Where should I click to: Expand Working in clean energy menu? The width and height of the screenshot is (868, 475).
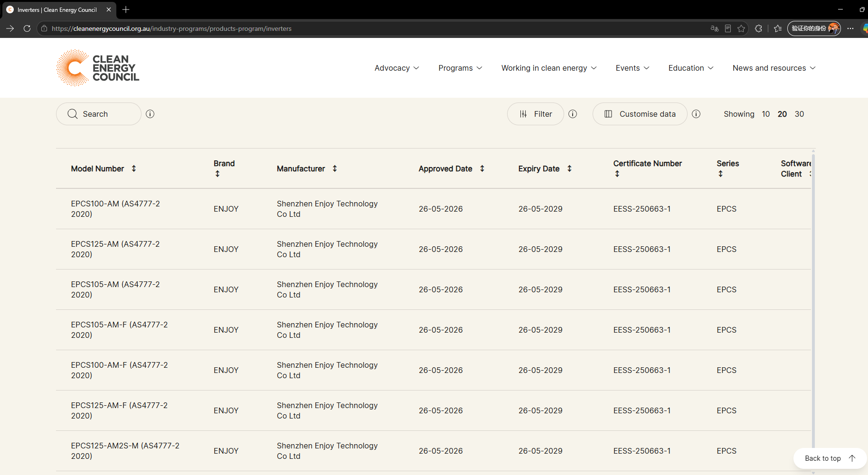point(549,68)
